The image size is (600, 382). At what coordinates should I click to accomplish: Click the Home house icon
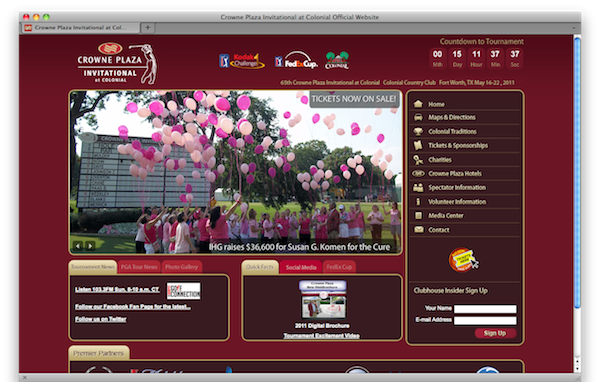coord(418,104)
